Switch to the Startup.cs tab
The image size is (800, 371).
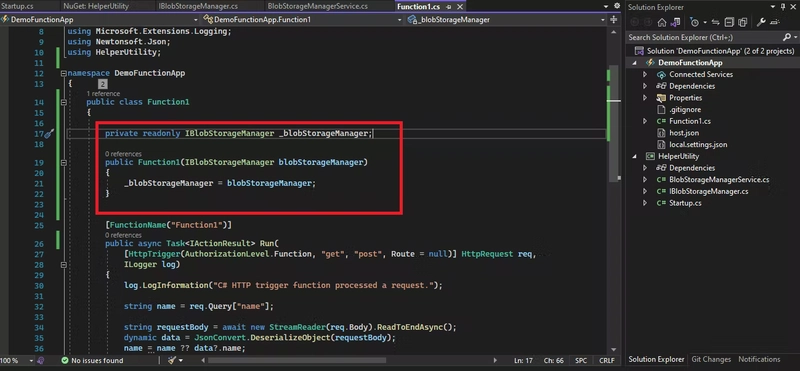(17, 6)
